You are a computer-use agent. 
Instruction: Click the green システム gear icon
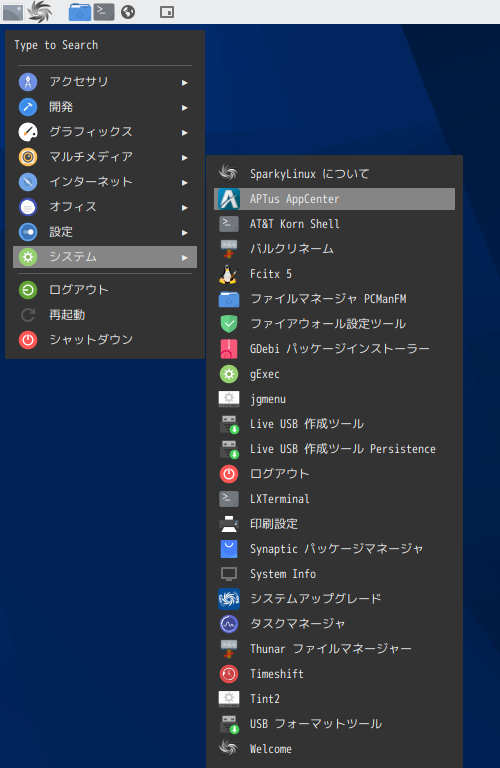(x=28, y=257)
